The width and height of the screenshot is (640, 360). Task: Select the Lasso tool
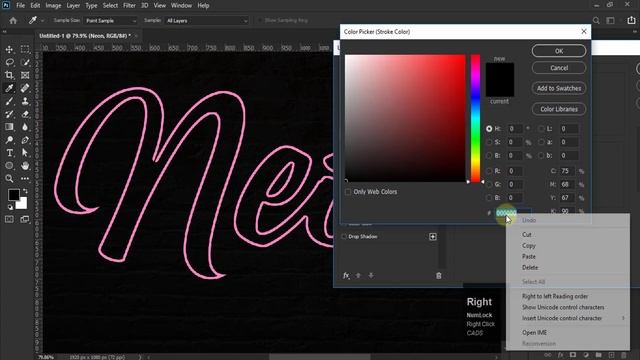tap(9, 62)
